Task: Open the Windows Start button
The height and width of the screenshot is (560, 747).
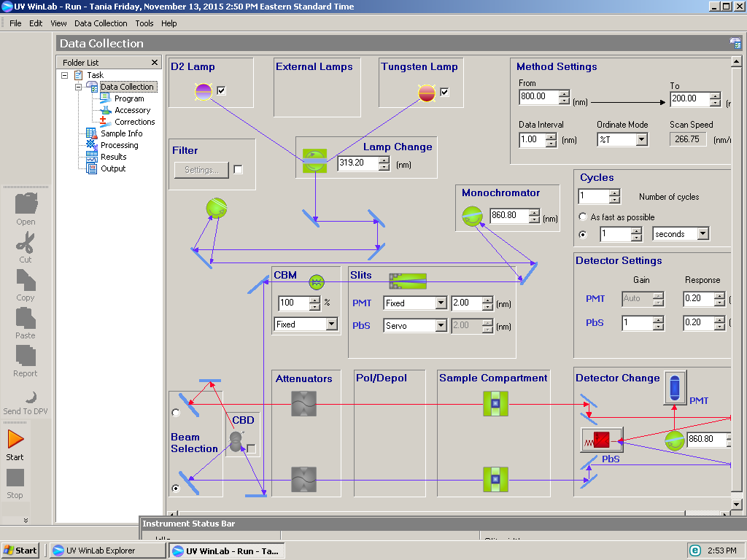Action: [20, 551]
